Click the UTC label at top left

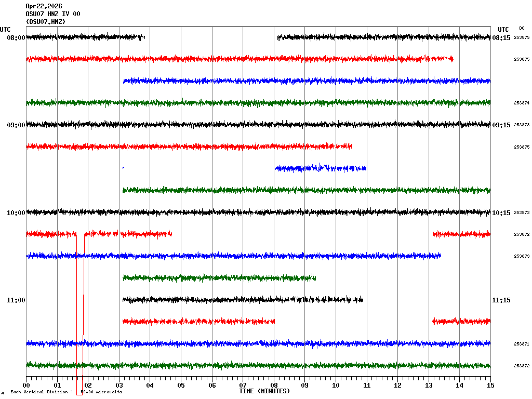pos(5,30)
